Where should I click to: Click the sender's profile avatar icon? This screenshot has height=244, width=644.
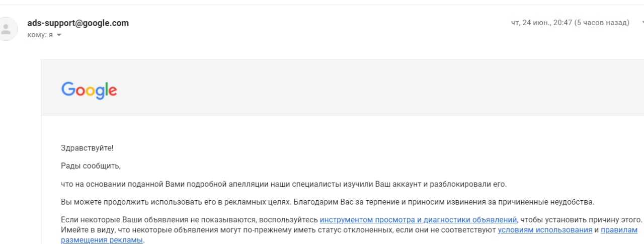pos(6,28)
